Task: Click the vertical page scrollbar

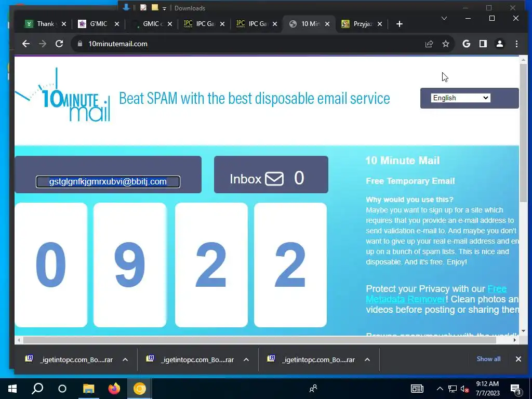Action: pyautogui.click(x=524, y=132)
